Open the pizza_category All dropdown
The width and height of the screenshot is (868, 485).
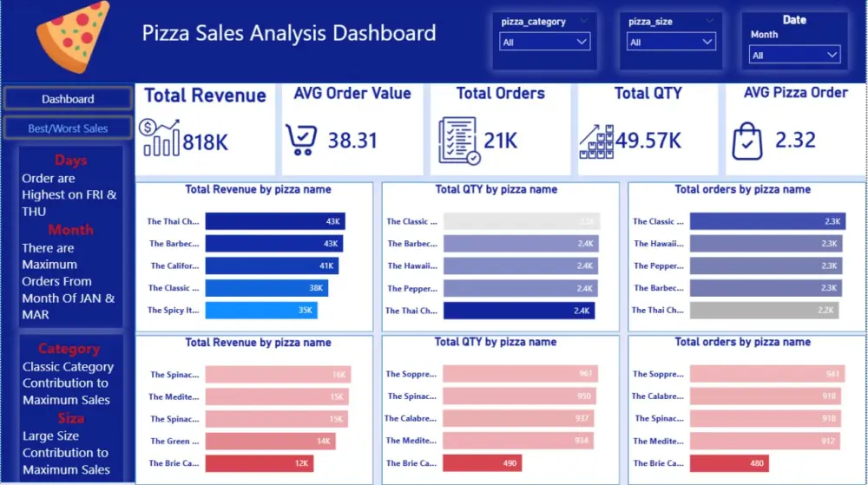(x=544, y=42)
